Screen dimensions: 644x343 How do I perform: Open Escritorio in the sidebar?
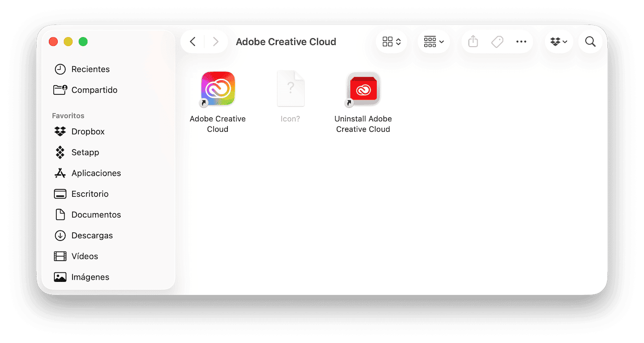click(110, 194)
